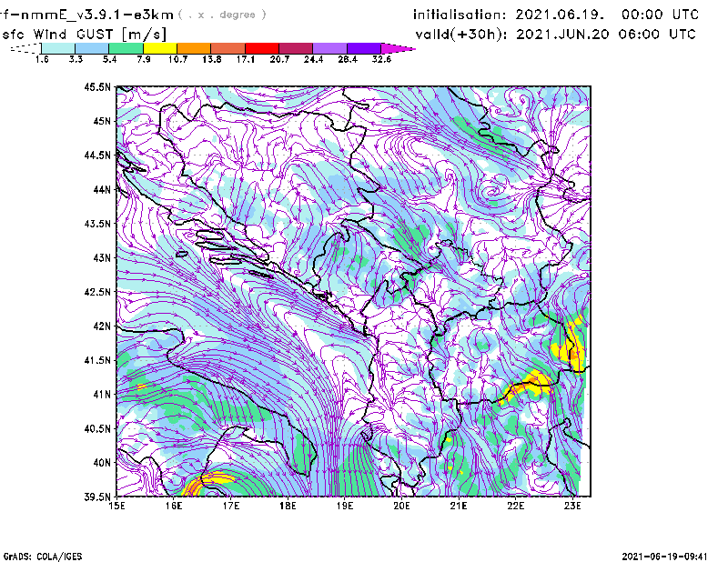The image size is (728, 562).
Task: Click the '00:00 UTC' initialisation time
Action: [x=660, y=15]
